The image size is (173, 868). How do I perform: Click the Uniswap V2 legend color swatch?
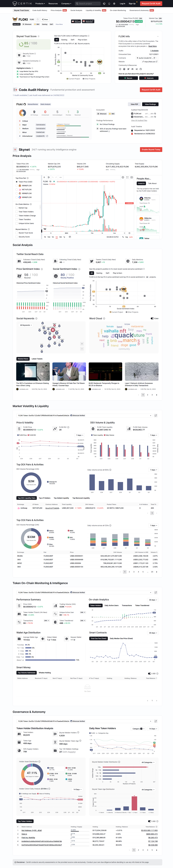point(48,482)
